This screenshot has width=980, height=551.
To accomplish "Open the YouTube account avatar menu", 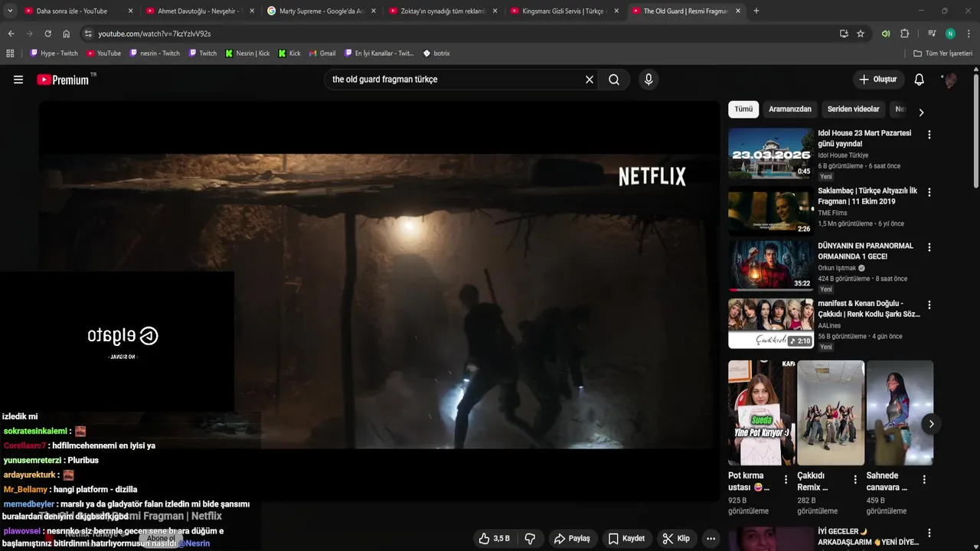I will [x=950, y=80].
